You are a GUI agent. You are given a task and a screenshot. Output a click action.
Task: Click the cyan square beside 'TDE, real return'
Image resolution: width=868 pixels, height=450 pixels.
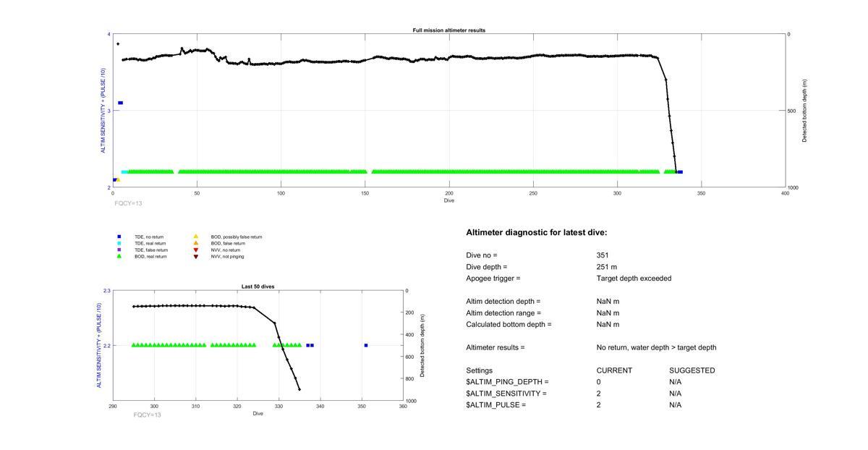119,243
